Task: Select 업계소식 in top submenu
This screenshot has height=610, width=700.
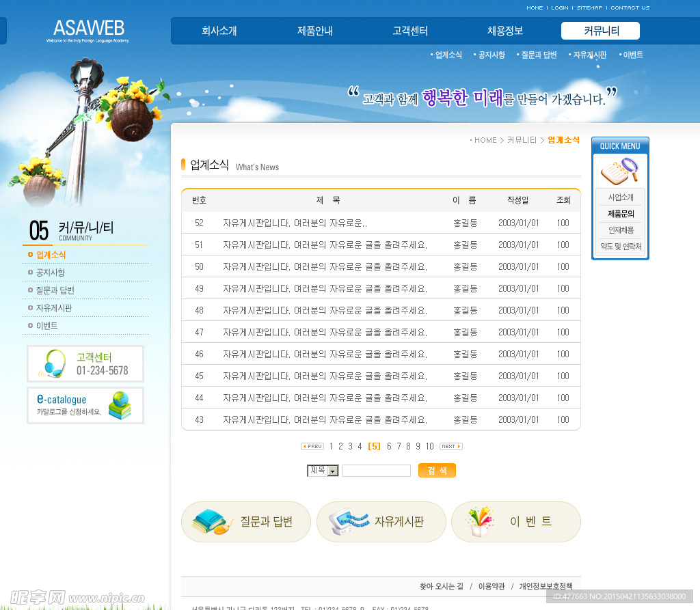Action: tap(448, 55)
